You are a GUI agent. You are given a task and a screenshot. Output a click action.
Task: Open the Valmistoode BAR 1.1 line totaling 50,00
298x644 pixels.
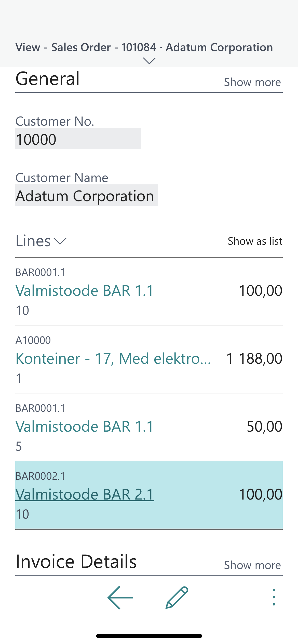(85, 426)
